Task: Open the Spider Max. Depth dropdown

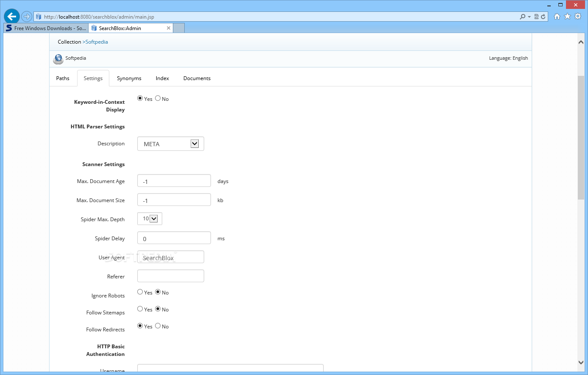Action: point(150,219)
